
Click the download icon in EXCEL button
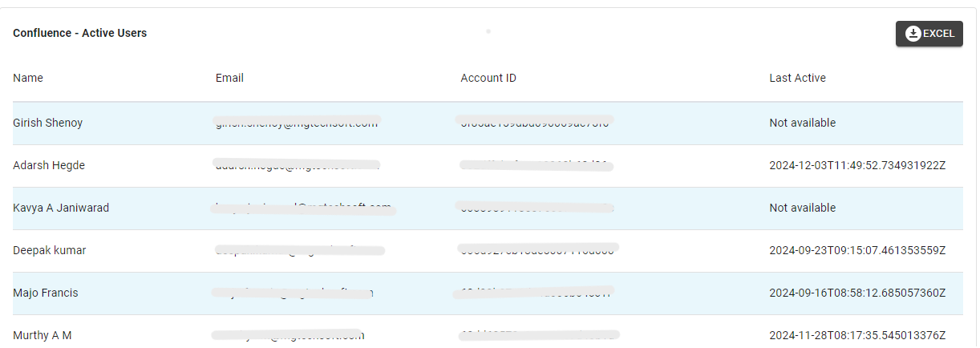coord(913,34)
